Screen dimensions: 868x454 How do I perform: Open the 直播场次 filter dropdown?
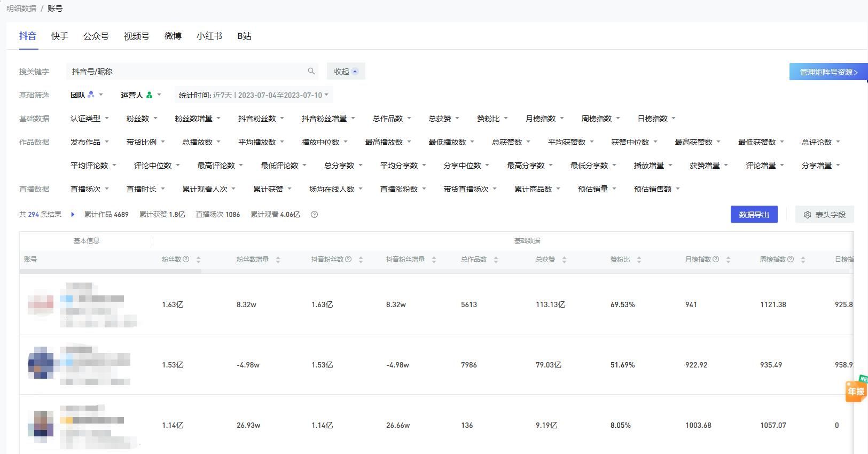(89, 189)
